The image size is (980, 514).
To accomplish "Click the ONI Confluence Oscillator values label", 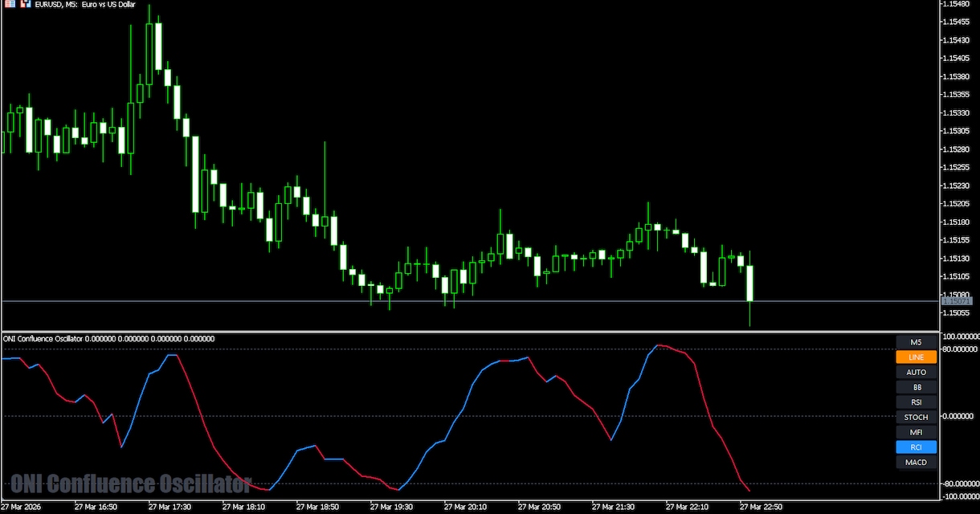I will click(x=108, y=339).
